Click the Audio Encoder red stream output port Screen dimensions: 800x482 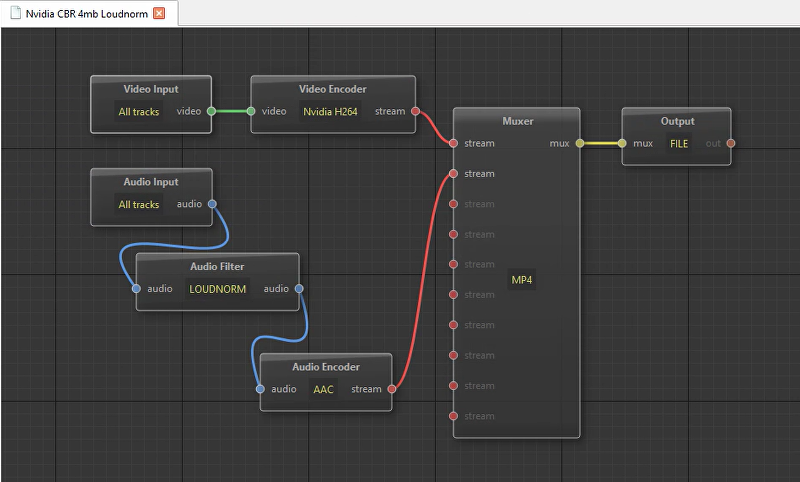point(391,389)
